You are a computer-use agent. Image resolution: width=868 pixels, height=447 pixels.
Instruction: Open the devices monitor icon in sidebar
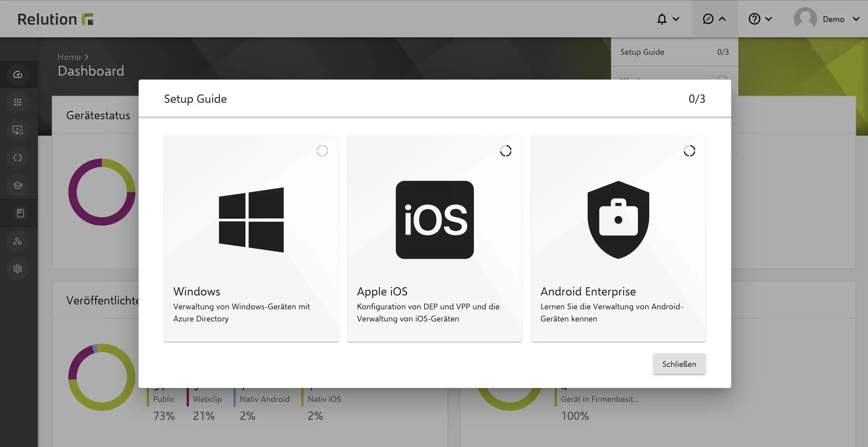pyautogui.click(x=18, y=130)
